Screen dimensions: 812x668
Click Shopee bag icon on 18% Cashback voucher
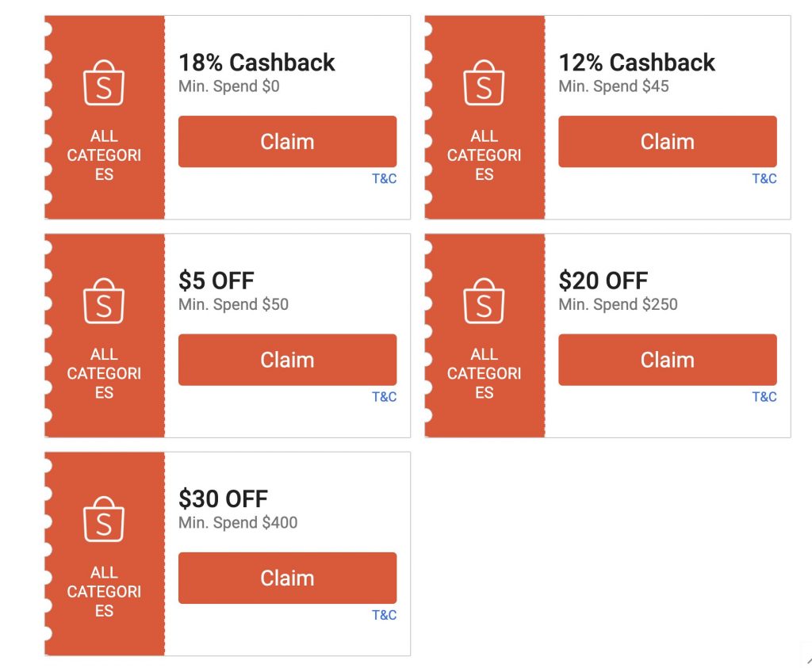tap(104, 84)
